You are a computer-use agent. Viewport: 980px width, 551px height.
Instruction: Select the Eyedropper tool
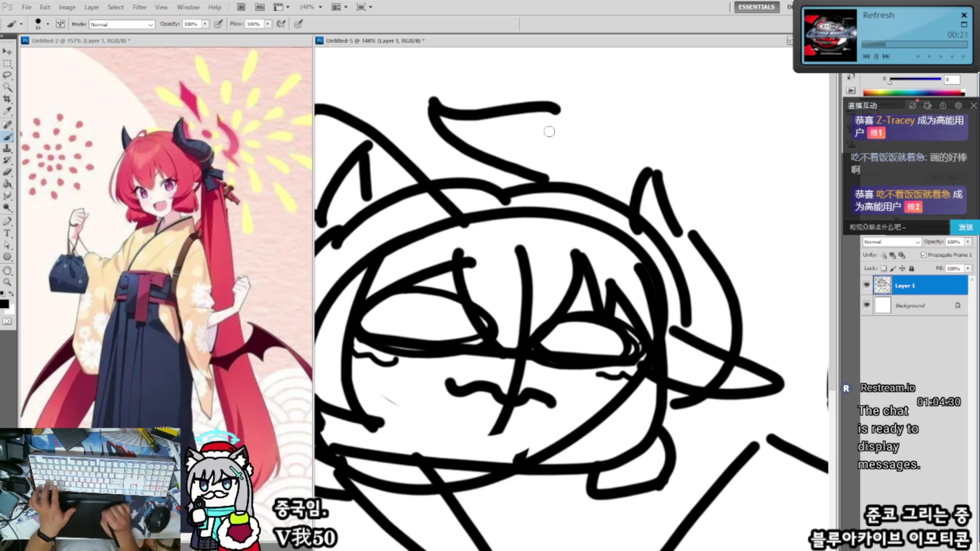tap(7, 111)
